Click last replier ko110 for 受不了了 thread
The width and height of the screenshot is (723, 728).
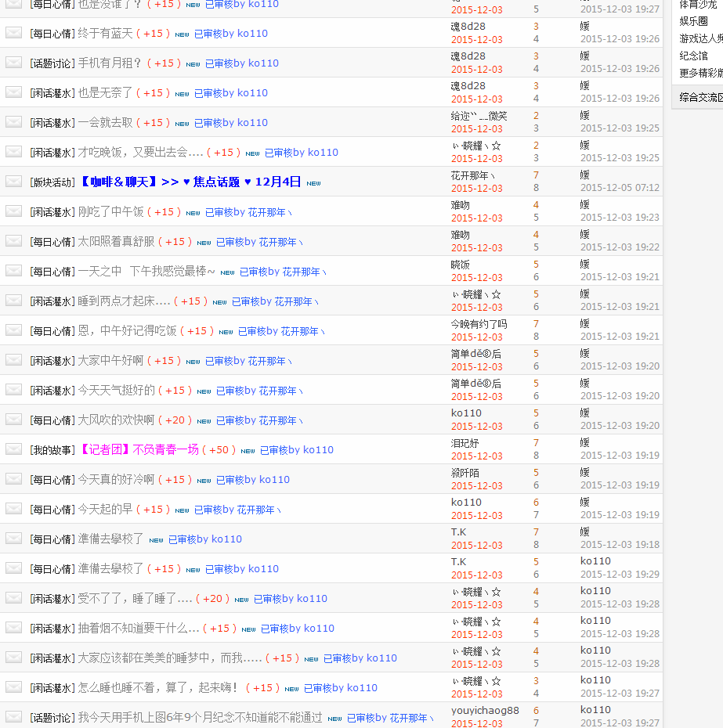[x=595, y=590]
